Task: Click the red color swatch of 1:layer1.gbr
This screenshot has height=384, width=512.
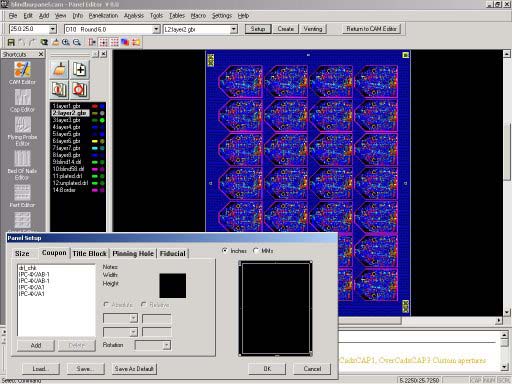Action: 95,106
